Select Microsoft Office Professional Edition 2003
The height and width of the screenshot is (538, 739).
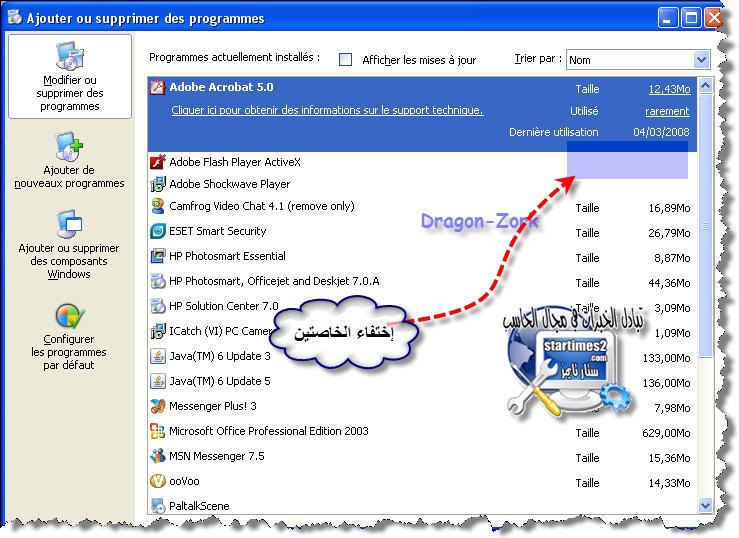(x=422, y=431)
